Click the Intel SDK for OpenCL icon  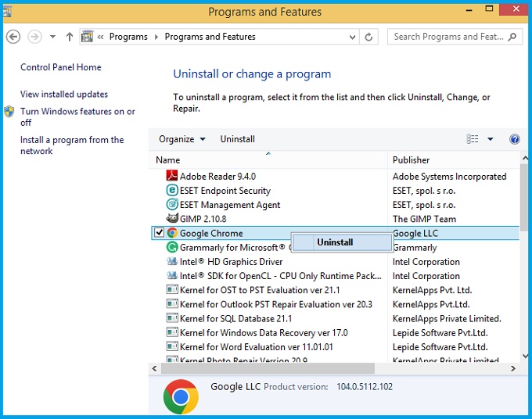172,275
